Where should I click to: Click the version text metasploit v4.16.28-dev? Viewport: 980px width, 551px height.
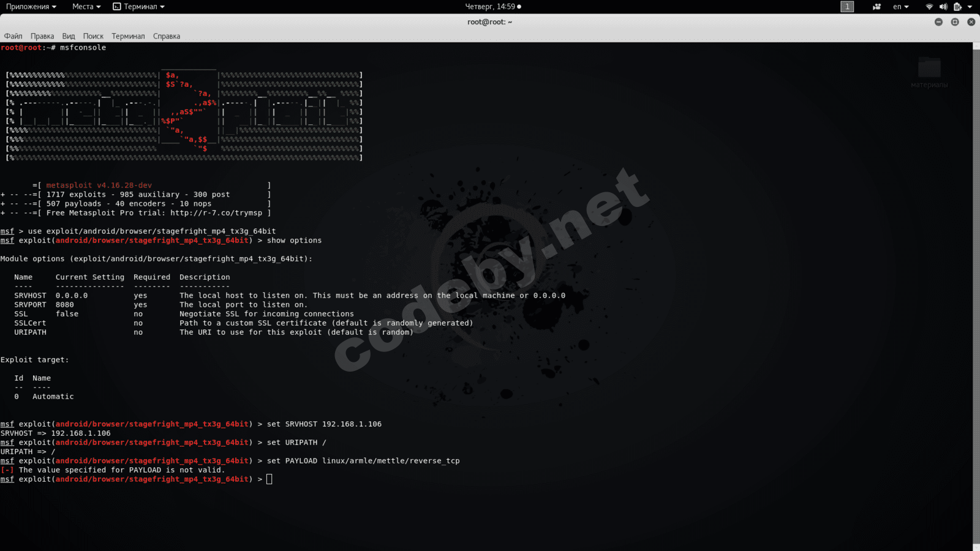coord(99,186)
